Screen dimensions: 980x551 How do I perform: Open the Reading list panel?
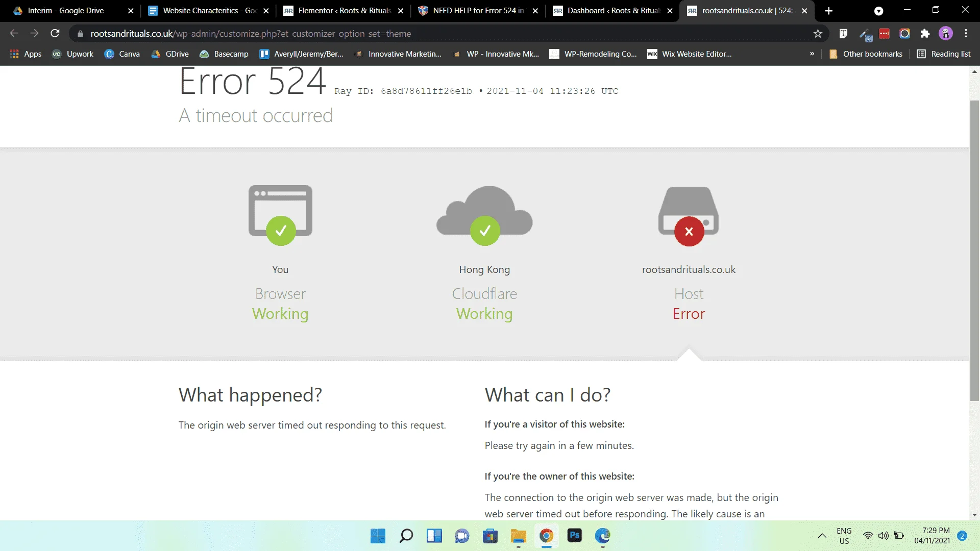point(944,54)
